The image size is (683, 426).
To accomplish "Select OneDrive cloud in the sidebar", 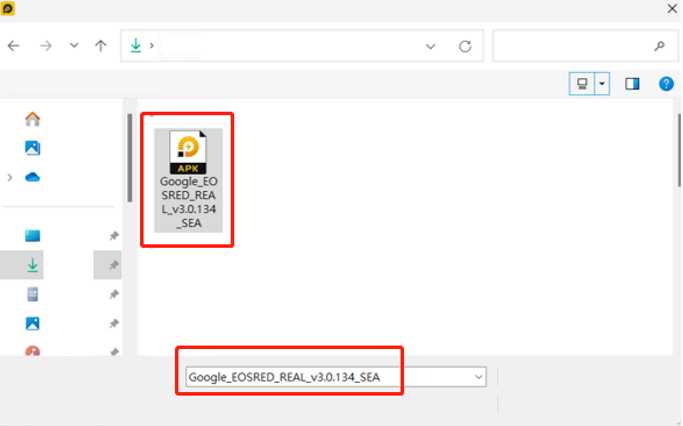I will point(33,177).
